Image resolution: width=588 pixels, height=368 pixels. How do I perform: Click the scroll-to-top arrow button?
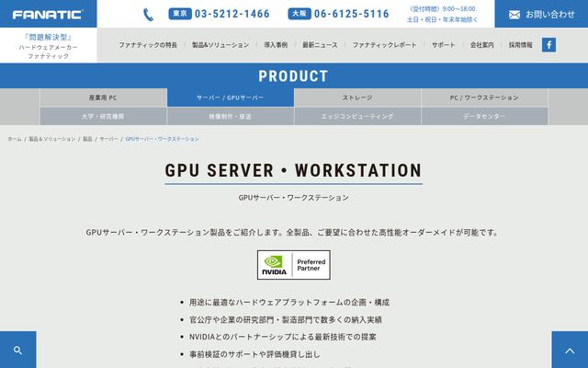[570, 350]
